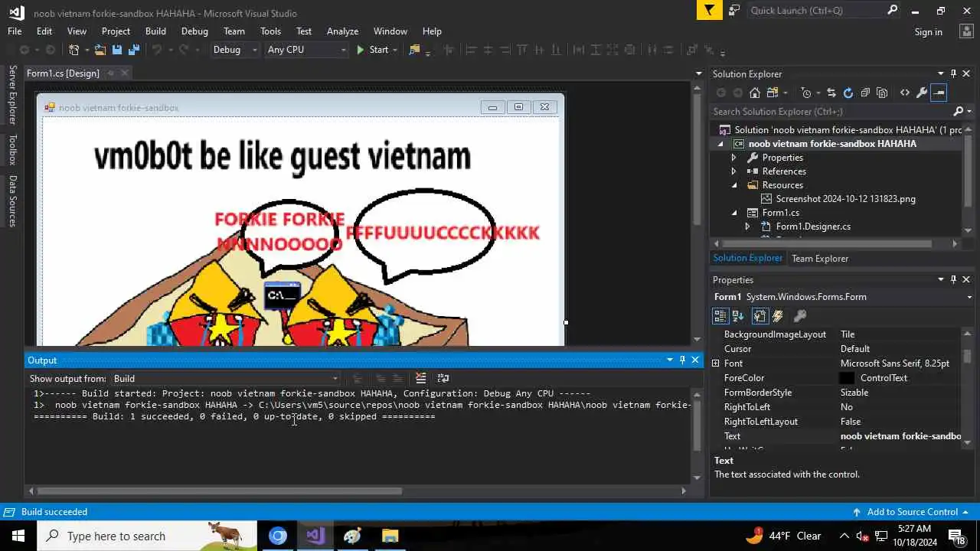
Task: Click the wrench Properties icon in Solution Explorer toolbar
Action: click(x=922, y=93)
